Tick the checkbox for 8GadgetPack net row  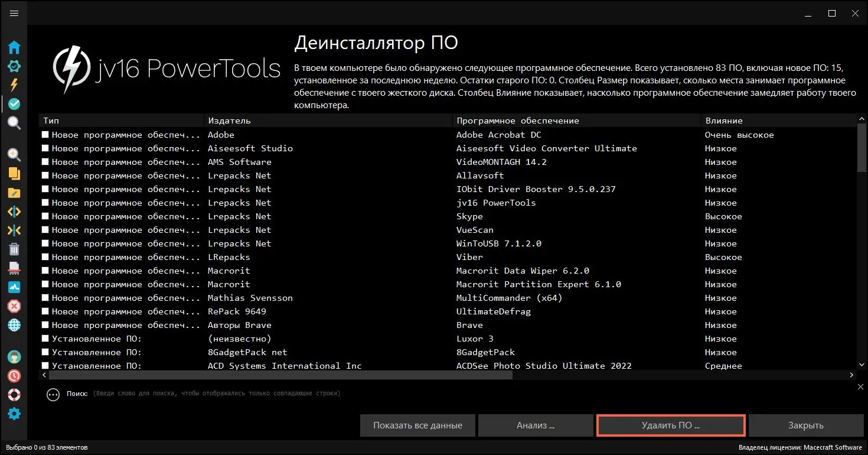pyautogui.click(x=45, y=352)
